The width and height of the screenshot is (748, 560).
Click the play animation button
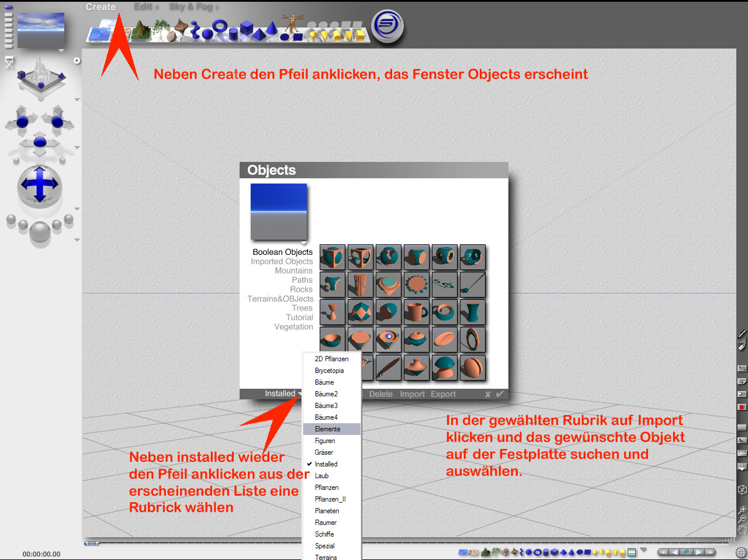coord(699,552)
